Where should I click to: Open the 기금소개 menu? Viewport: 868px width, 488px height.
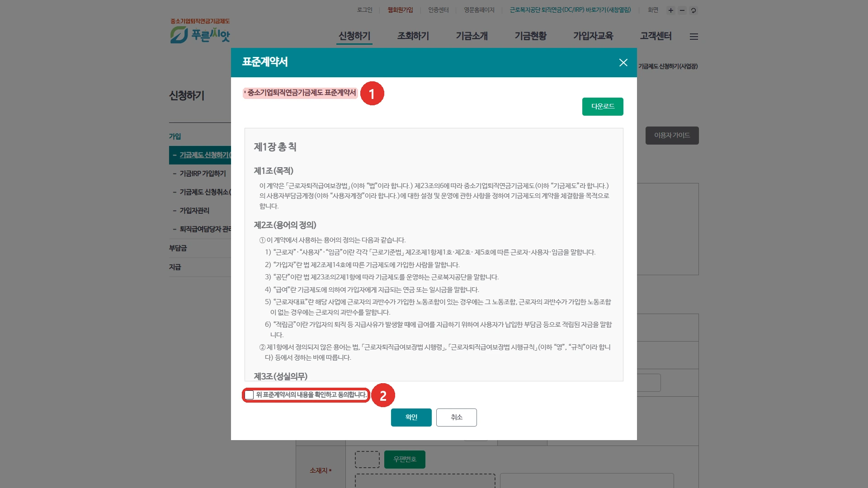coord(472,36)
